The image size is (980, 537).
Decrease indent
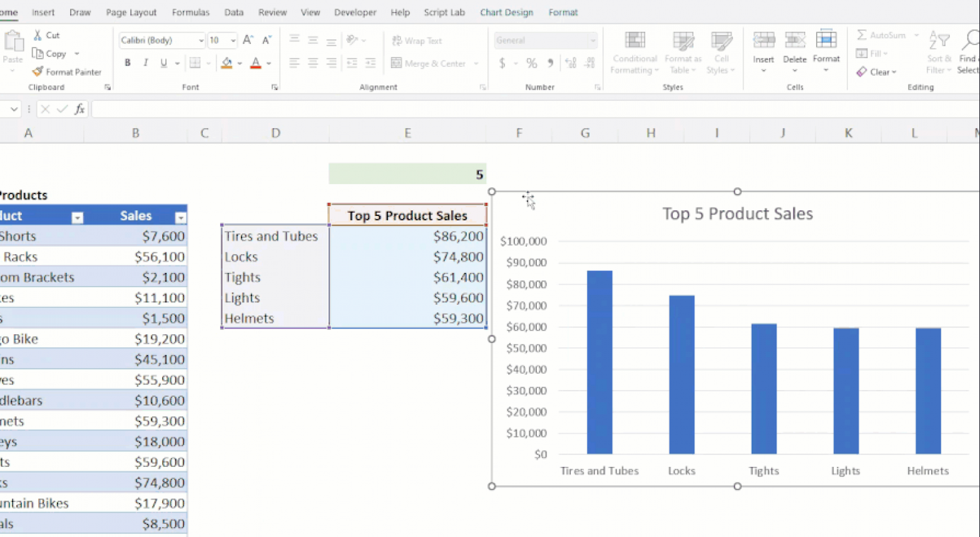tap(352, 63)
